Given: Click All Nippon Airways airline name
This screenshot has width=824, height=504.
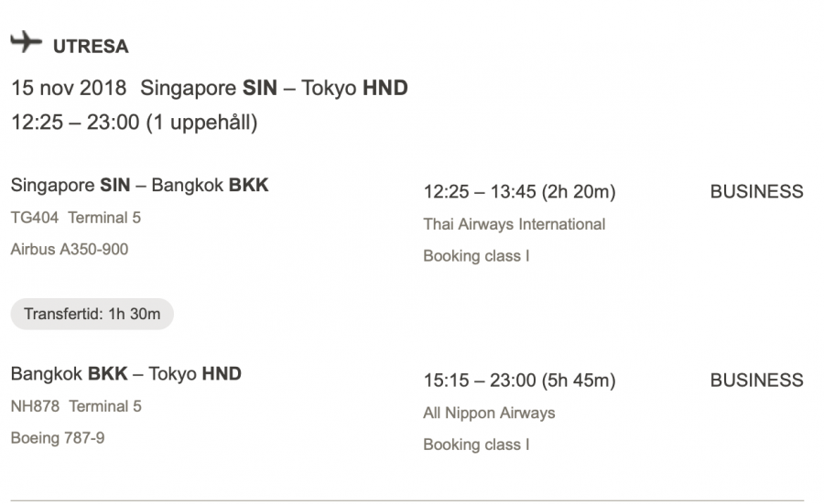Looking at the screenshot, I should 489,413.
